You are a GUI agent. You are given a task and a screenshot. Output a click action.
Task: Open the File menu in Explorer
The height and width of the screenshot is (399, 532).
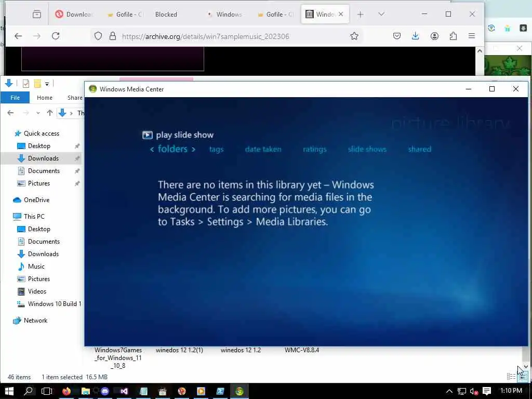click(x=15, y=98)
